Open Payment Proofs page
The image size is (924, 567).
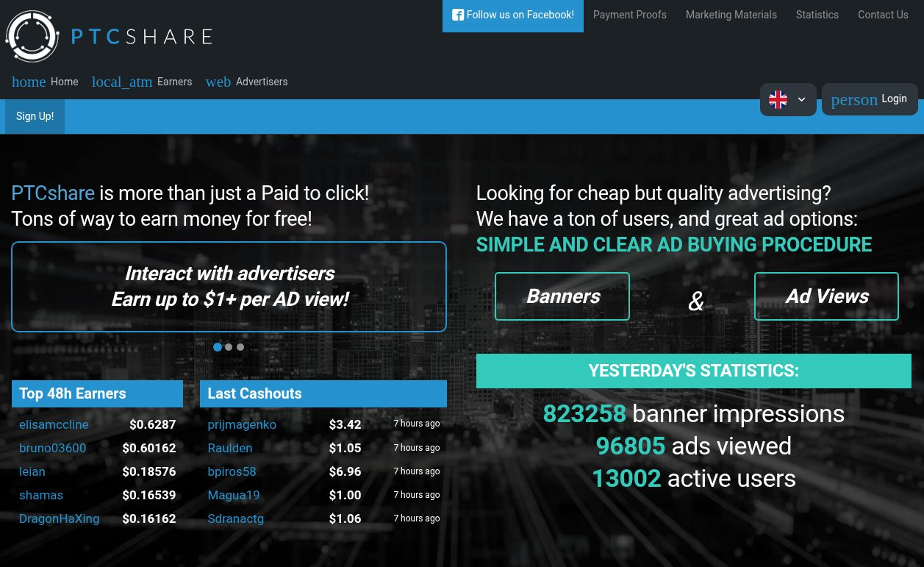coord(630,15)
